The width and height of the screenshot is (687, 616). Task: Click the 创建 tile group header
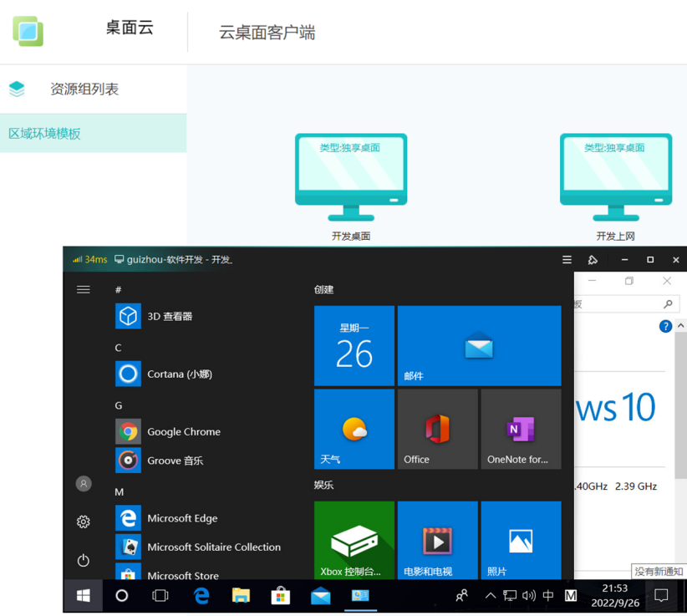coord(323,289)
